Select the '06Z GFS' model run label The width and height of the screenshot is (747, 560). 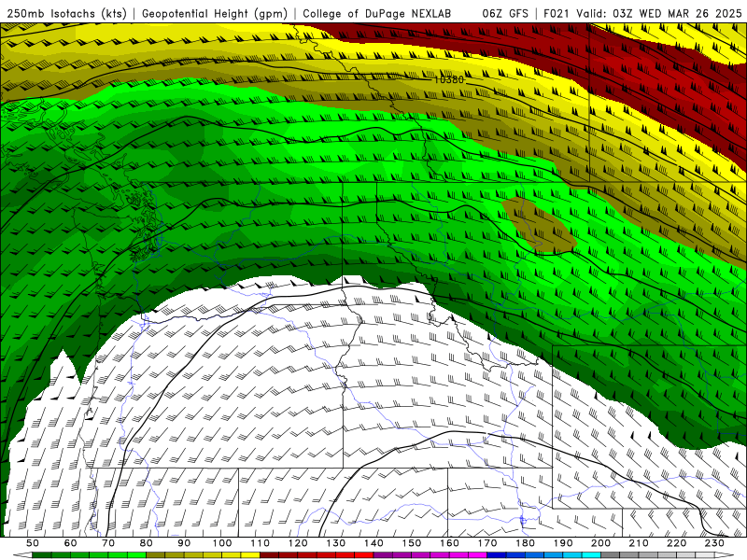505,13
